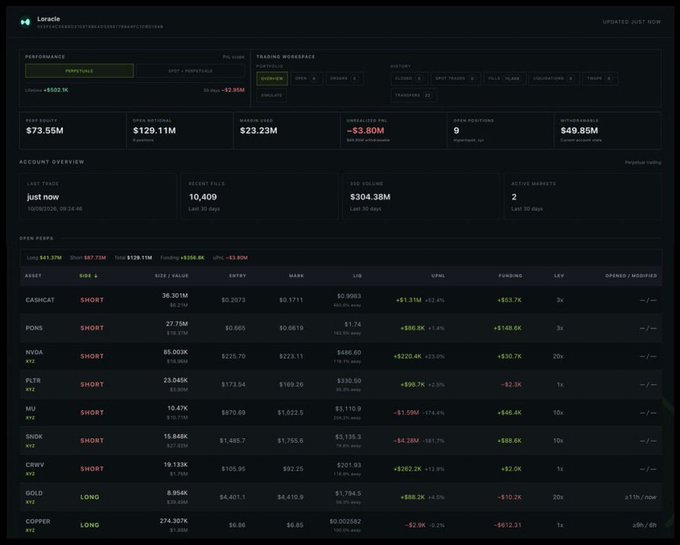Open the Liquidations history tab
Image resolution: width=680 pixels, height=545 pixels.
pyautogui.click(x=553, y=78)
